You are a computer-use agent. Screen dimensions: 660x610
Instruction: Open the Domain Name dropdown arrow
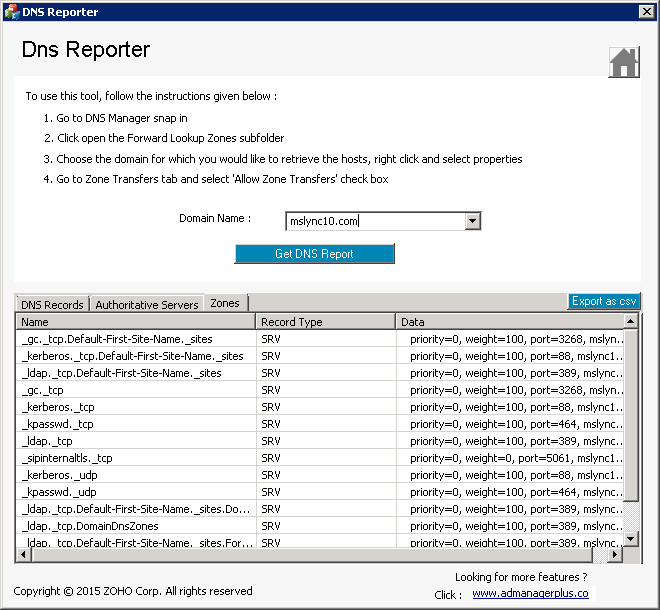coord(473,222)
